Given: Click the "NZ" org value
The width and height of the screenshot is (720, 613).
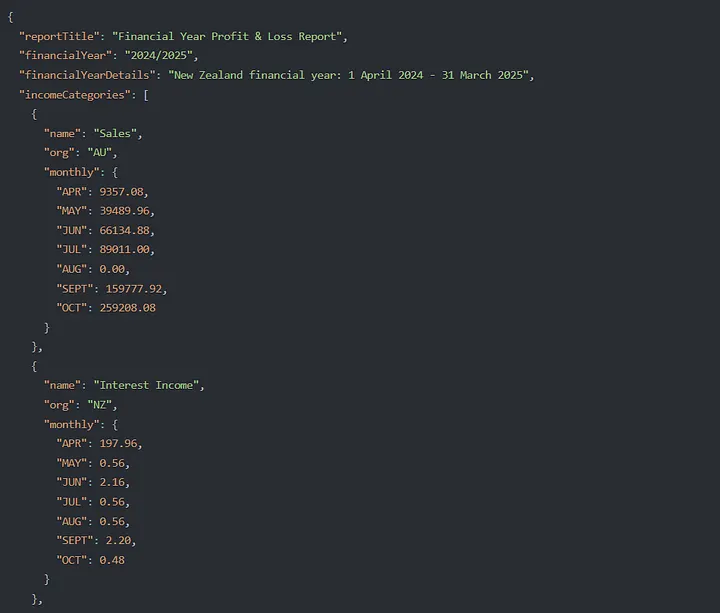Looking at the screenshot, I should click(102, 405).
